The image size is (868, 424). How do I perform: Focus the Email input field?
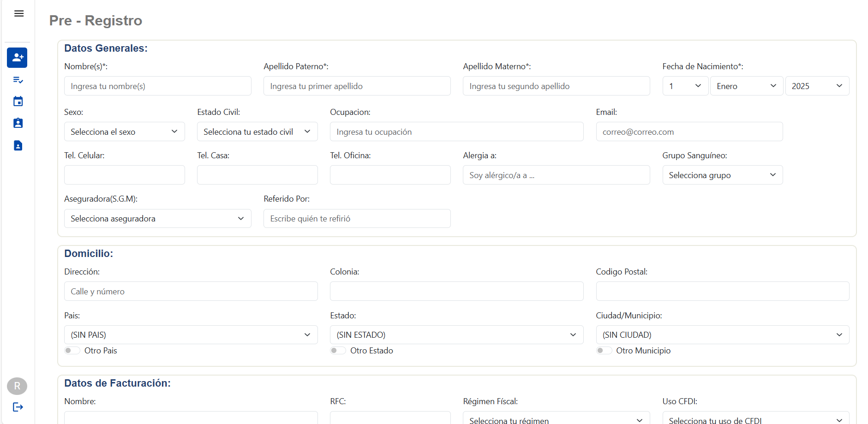(689, 132)
